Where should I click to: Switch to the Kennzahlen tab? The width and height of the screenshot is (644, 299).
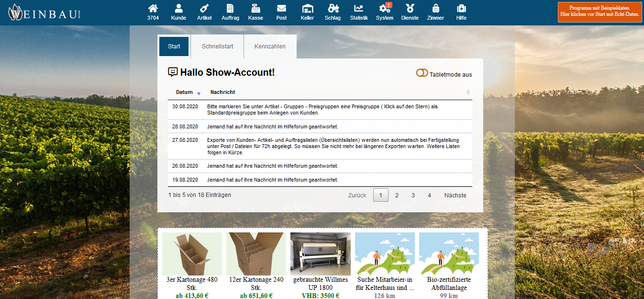(x=270, y=46)
